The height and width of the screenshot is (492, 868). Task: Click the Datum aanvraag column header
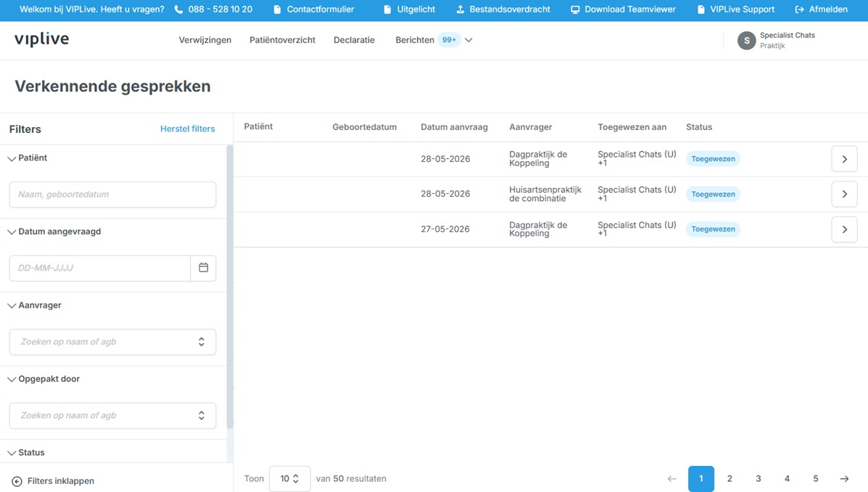(x=454, y=127)
